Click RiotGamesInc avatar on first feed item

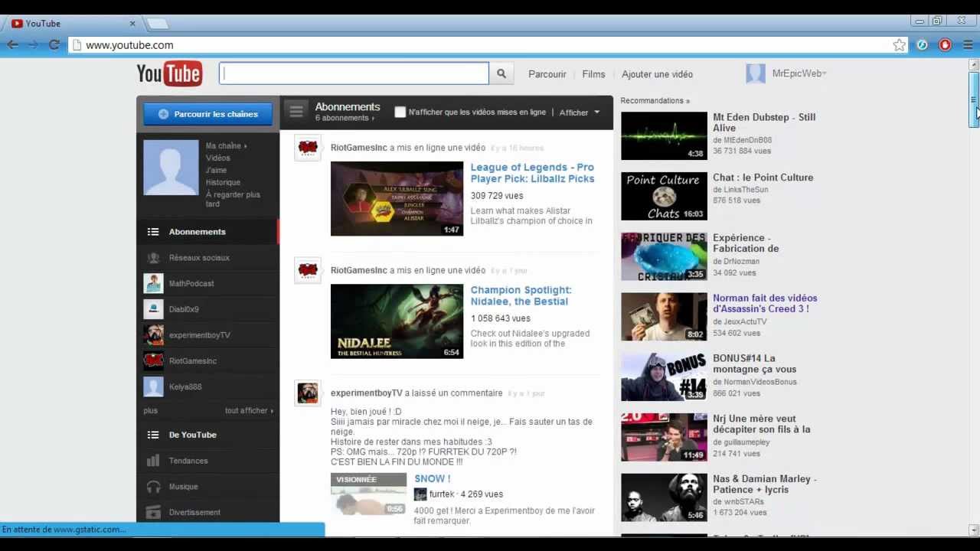click(308, 148)
